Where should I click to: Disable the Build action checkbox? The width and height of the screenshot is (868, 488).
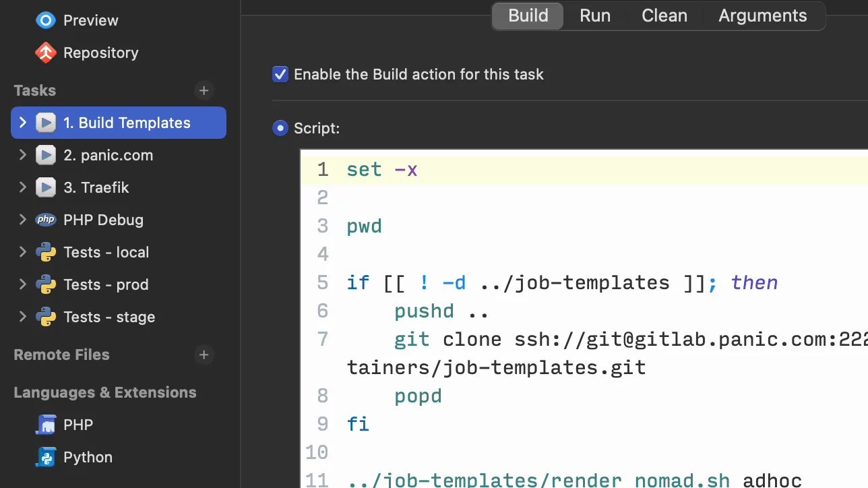tap(280, 74)
